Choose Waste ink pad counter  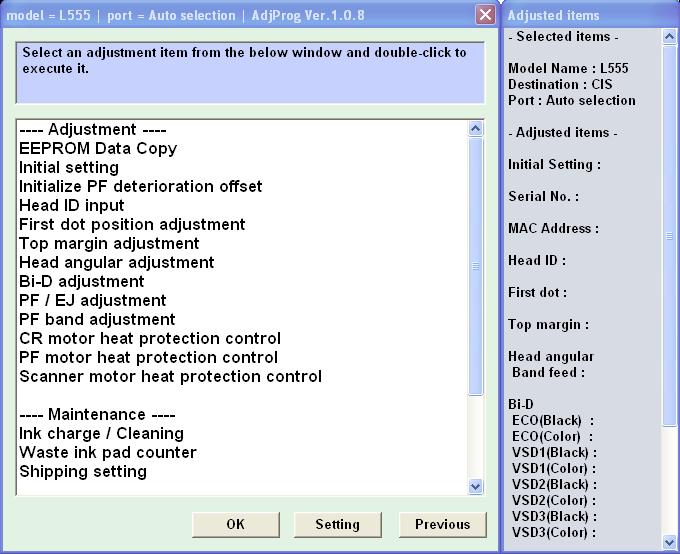pyautogui.click(x=108, y=452)
